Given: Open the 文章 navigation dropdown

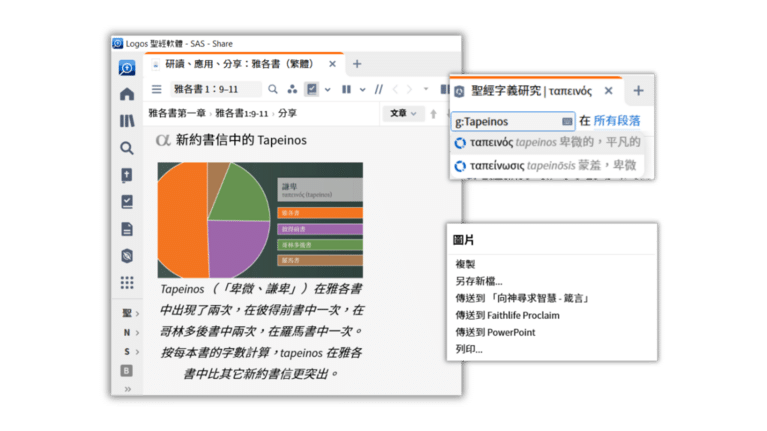Looking at the screenshot, I should tap(403, 113).
